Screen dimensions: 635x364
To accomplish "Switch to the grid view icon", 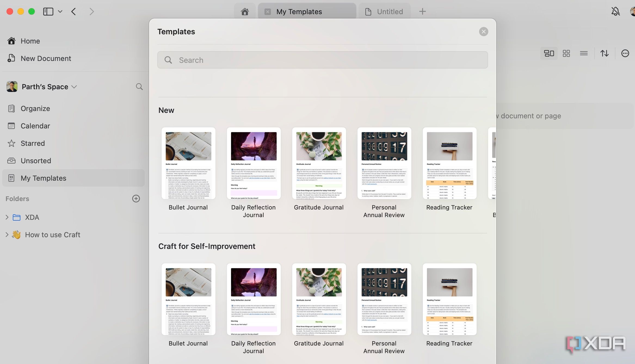I will pos(566,53).
